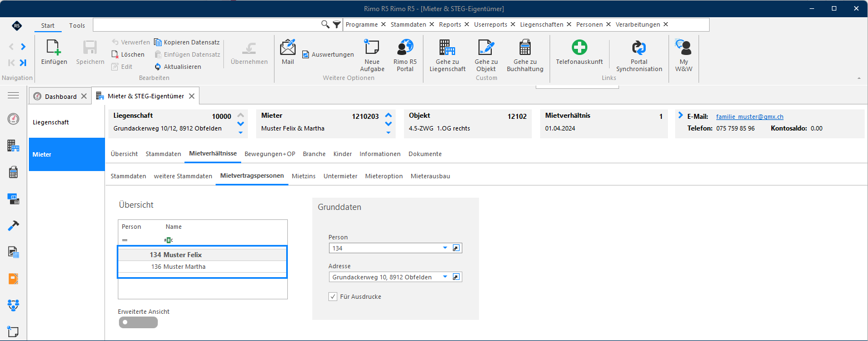The width and height of the screenshot is (868, 341).
Task: Expand the Adresse dropdown
Action: pyautogui.click(x=445, y=277)
